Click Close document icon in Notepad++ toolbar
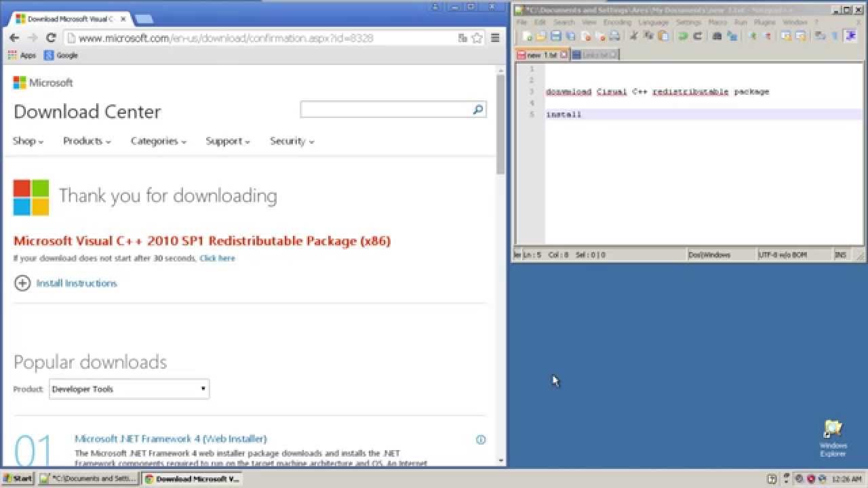 click(585, 36)
